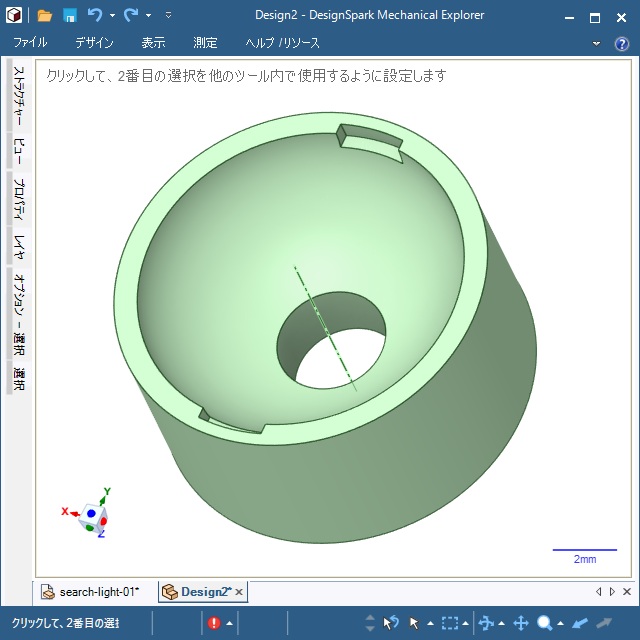
Task: Click the Spin/orbit view tool
Action: click(486, 623)
